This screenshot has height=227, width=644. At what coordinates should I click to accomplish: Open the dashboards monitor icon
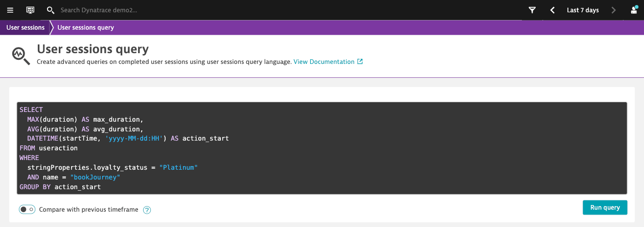(x=30, y=10)
